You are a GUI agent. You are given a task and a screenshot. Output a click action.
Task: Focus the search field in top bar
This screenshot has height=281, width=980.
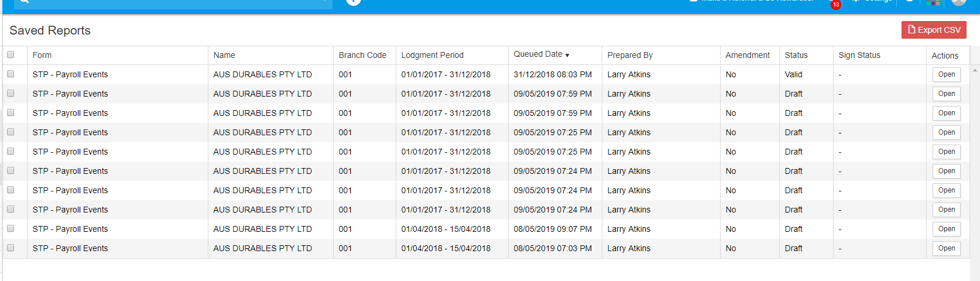(176, 3)
